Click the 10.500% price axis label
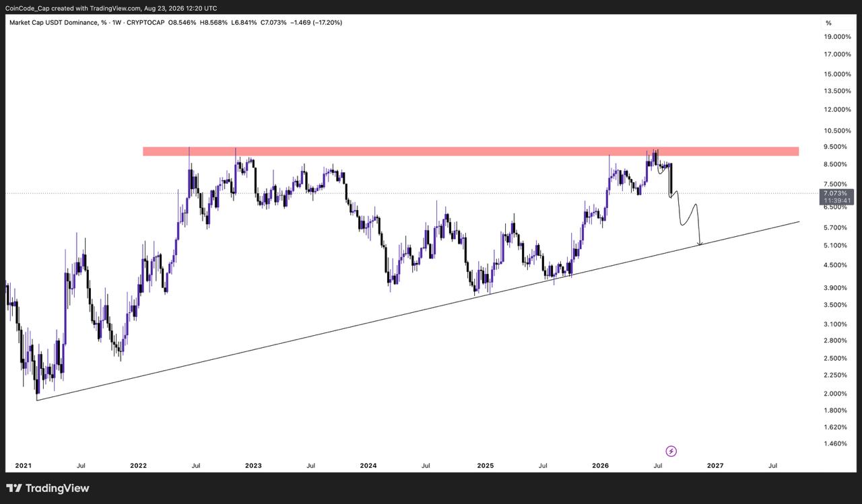This screenshot has width=862, height=504. 838,131
